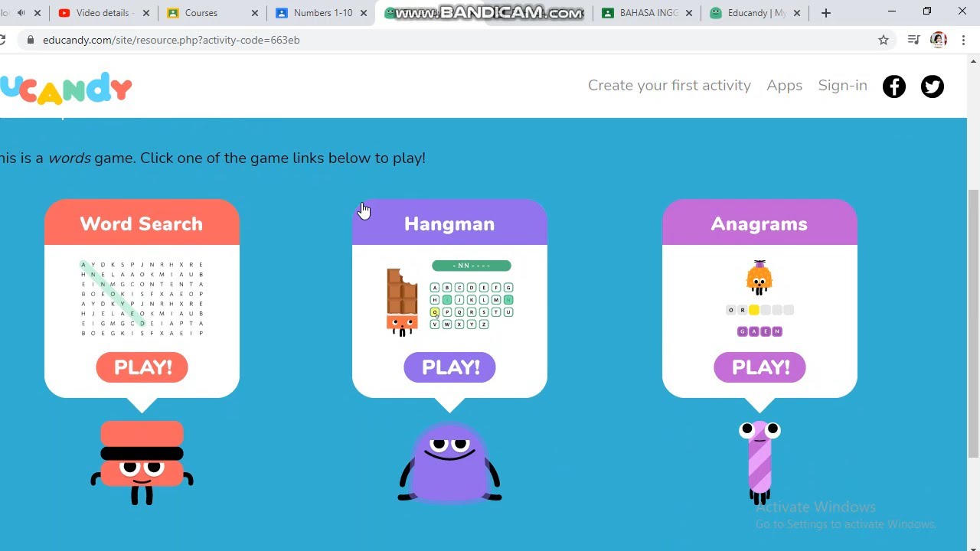Open the media controls icon in the toolbar

tap(913, 40)
